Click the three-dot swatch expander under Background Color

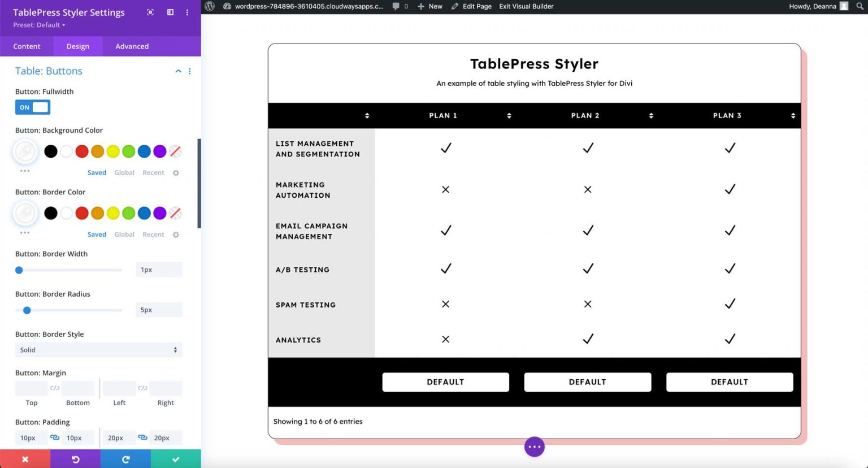click(25, 171)
